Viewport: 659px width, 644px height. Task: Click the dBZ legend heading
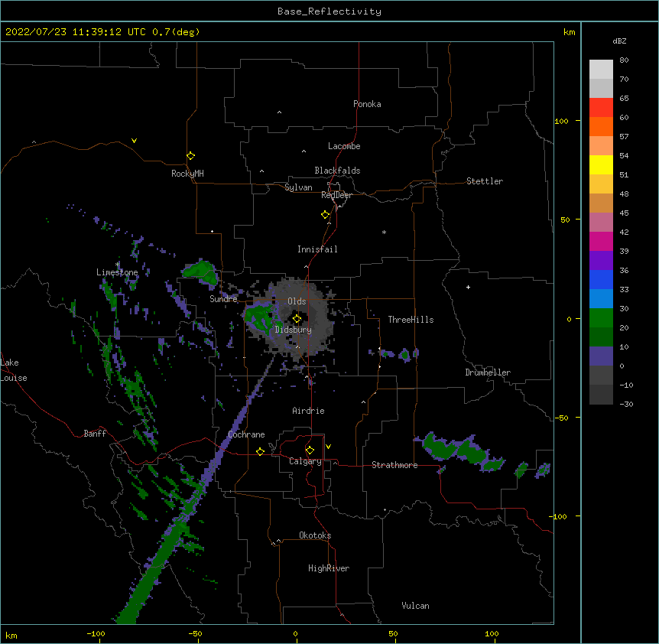[x=619, y=41]
